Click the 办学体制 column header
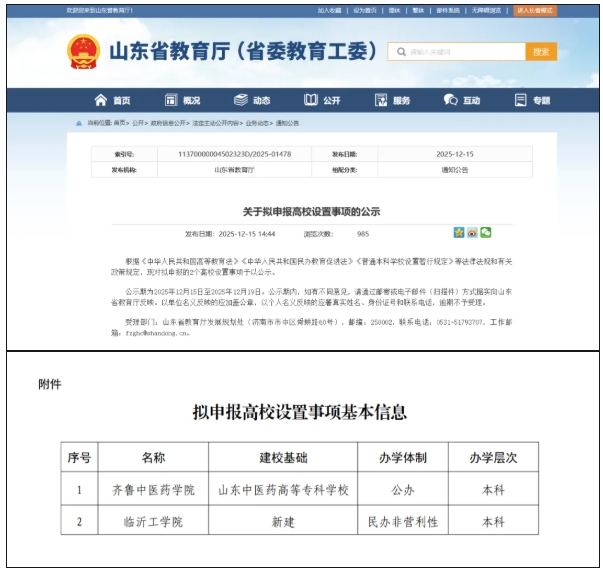The image size is (603, 573). click(403, 458)
